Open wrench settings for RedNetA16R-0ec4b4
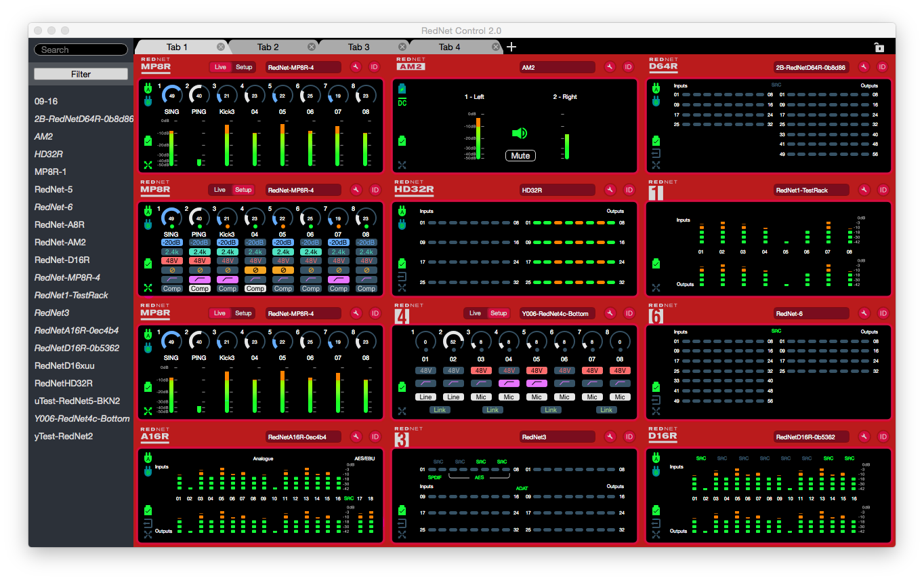The image size is (924, 581). pos(356,437)
